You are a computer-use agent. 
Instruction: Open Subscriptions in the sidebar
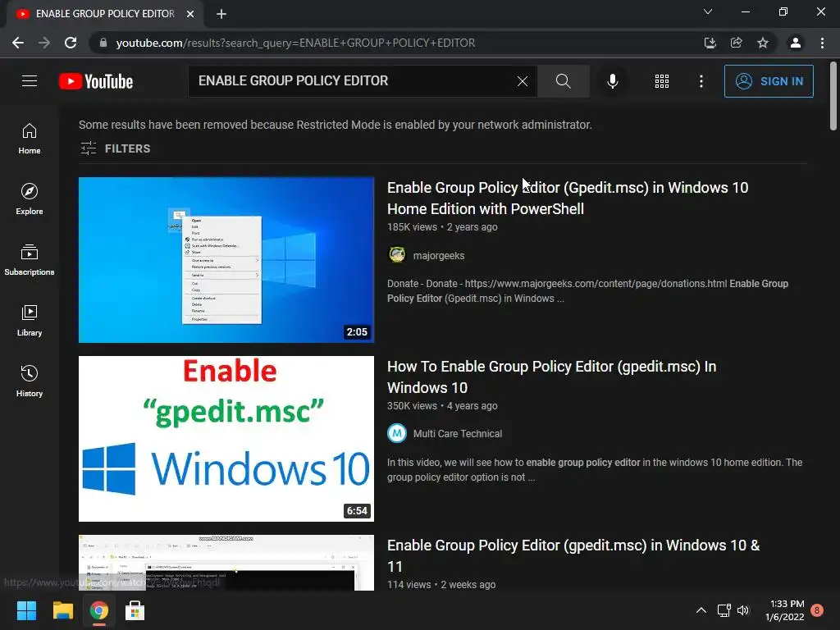(30, 260)
